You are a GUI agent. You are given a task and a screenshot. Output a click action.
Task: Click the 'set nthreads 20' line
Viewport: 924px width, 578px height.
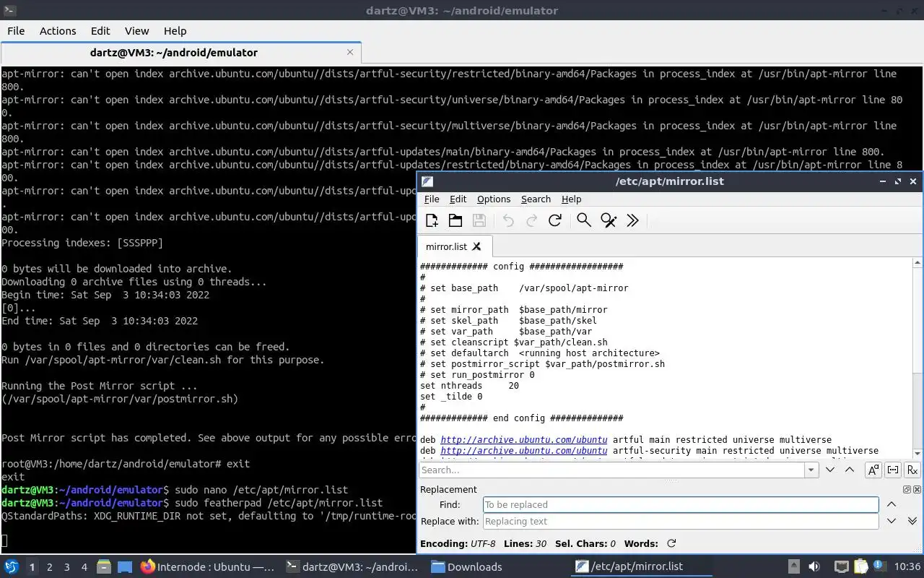tap(469, 385)
